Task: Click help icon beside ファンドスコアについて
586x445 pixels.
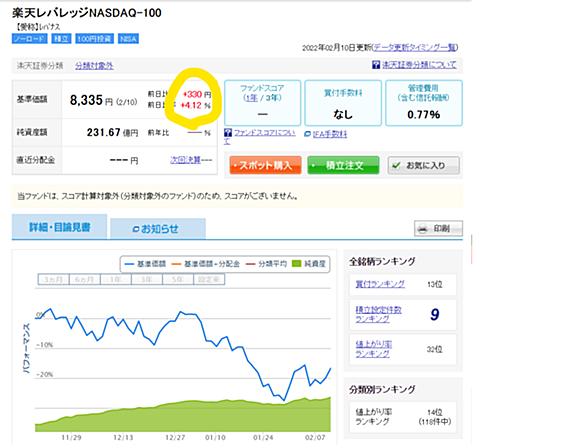Action: (x=228, y=133)
